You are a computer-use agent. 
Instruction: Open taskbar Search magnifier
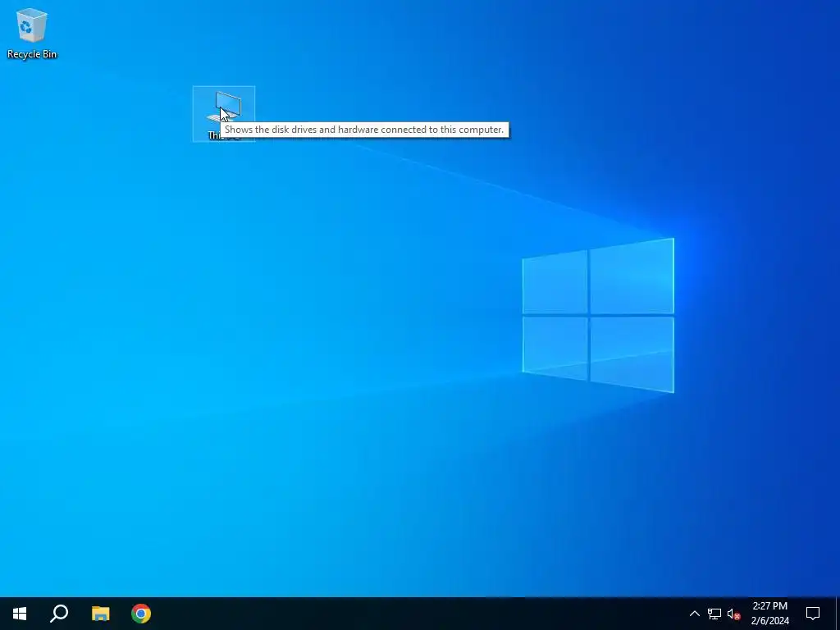point(59,614)
